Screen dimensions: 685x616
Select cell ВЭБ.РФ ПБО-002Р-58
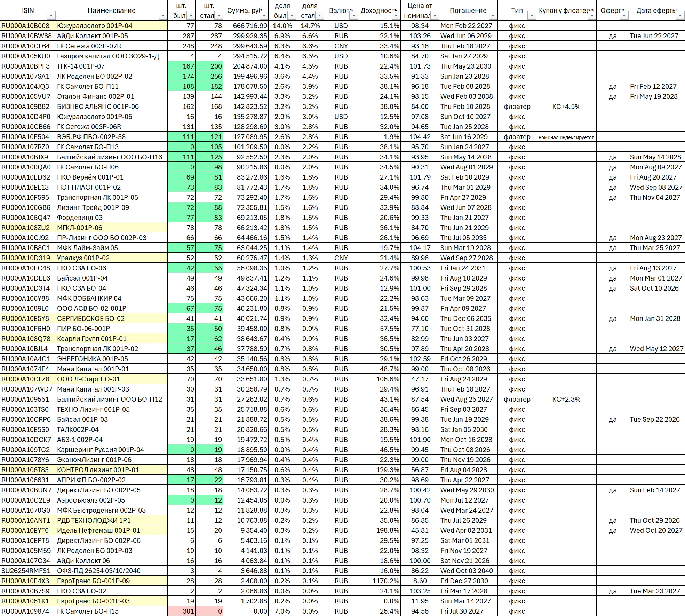(112, 137)
